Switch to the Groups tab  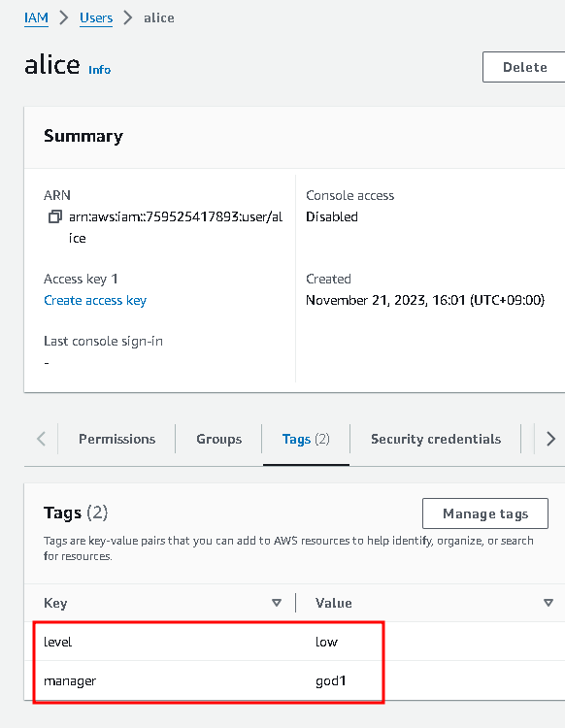point(219,439)
